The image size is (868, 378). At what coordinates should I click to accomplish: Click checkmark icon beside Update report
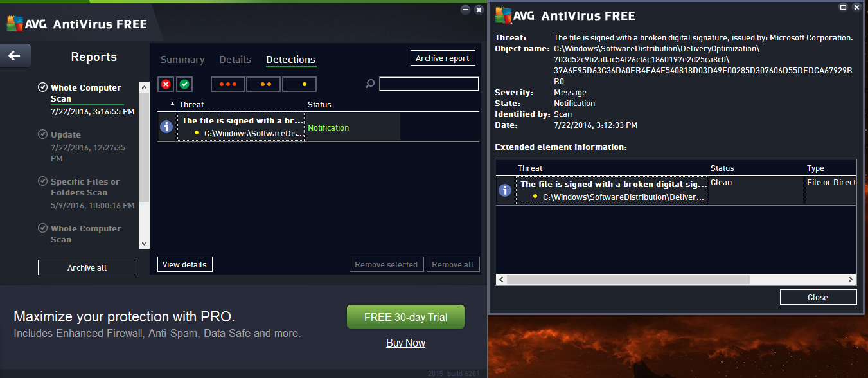(x=43, y=134)
